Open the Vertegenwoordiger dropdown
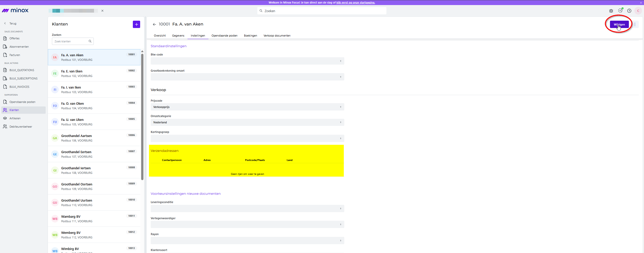Viewport: 644px width, 253px height. (x=247, y=224)
